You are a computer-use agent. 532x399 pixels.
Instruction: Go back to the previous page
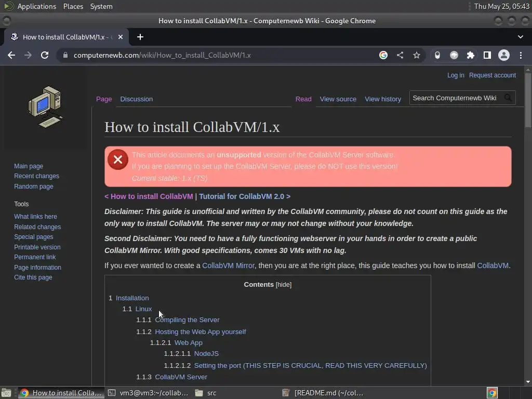click(11, 55)
